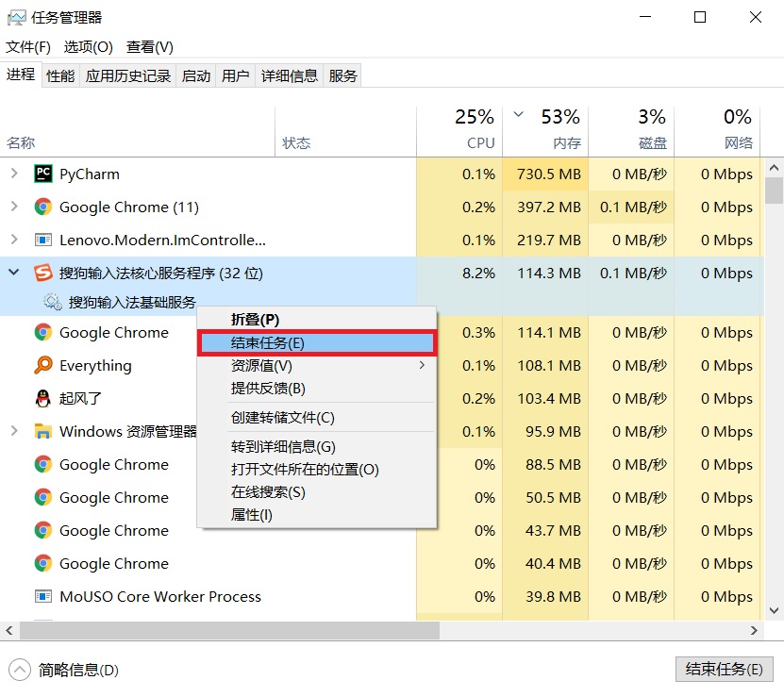
Task: Switch to the 启动 tab
Action: coord(195,75)
